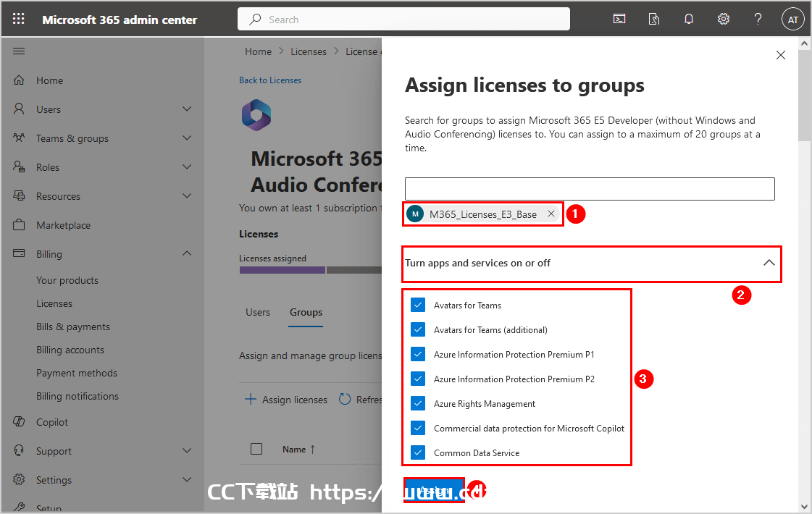
Task: Click the Home house icon in sidebar
Action: point(19,80)
